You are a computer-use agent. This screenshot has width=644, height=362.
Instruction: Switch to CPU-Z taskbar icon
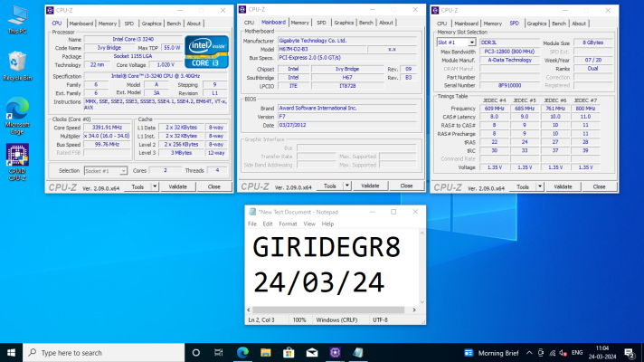(335, 353)
